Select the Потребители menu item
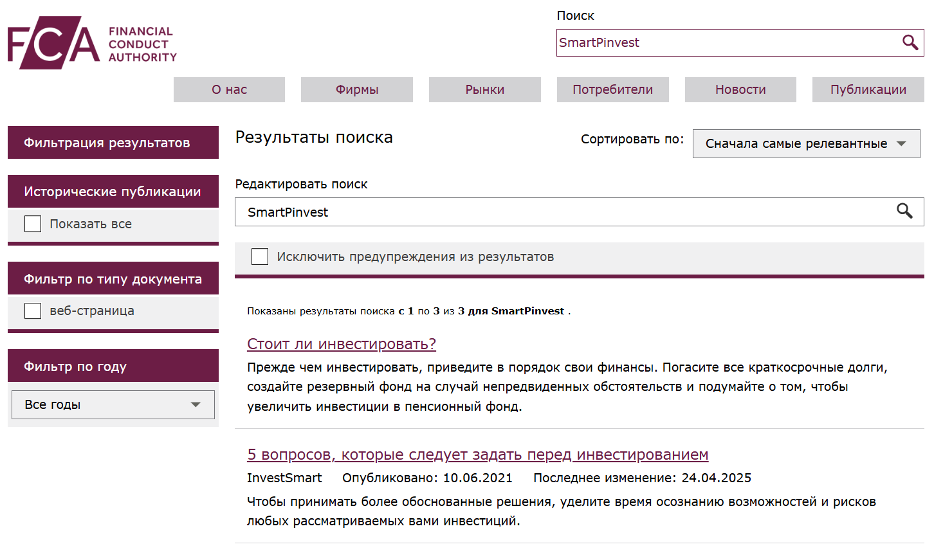Image resolution: width=925 pixels, height=560 pixels. click(612, 89)
